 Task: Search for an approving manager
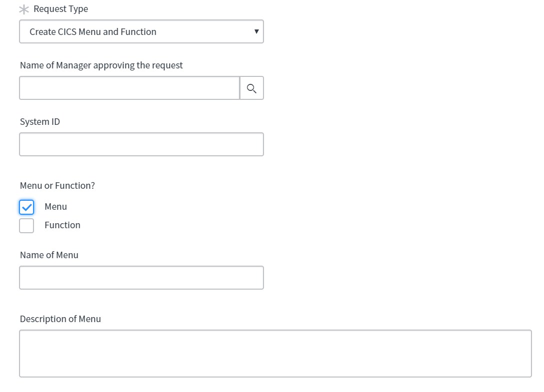pos(251,88)
